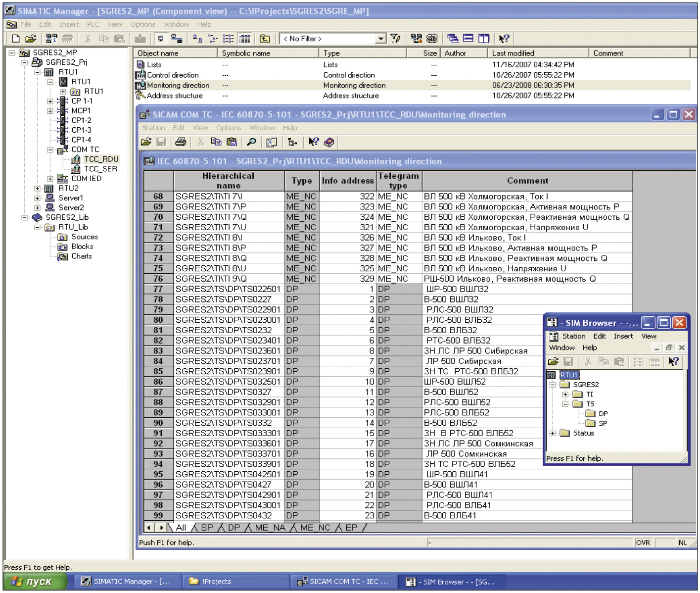Open the Options menu in SIMATIC Manager

pos(143,24)
